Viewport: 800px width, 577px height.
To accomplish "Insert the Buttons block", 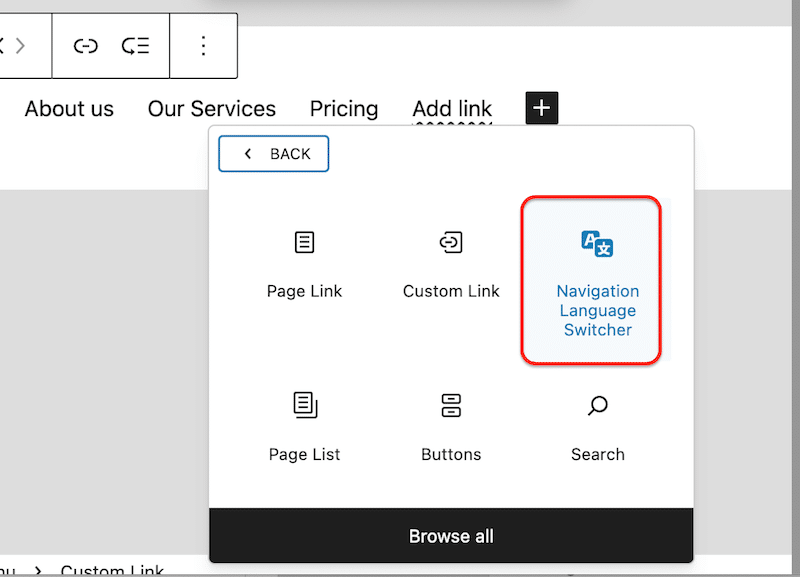I will click(451, 426).
